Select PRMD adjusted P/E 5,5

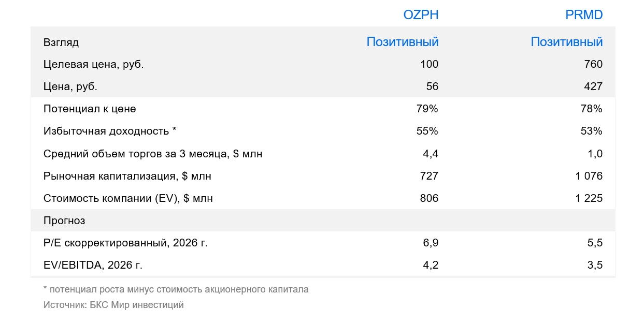pyautogui.click(x=594, y=243)
